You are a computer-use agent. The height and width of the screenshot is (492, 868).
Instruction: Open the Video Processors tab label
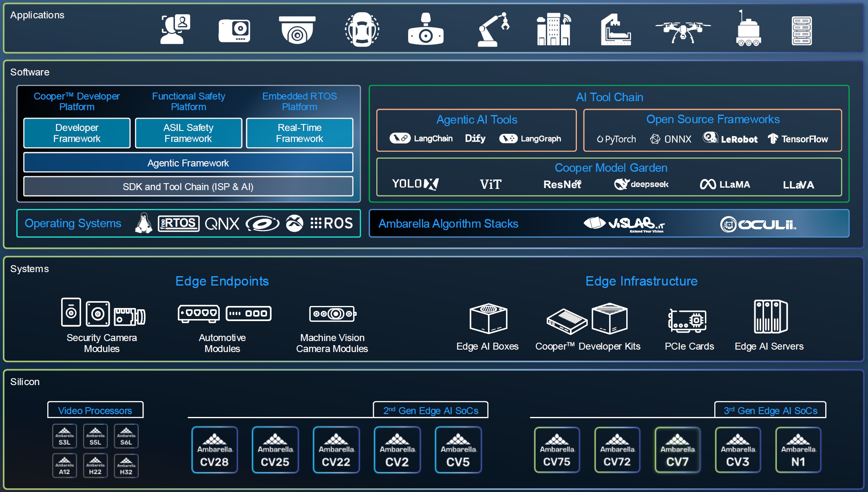pyautogui.click(x=95, y=410)
